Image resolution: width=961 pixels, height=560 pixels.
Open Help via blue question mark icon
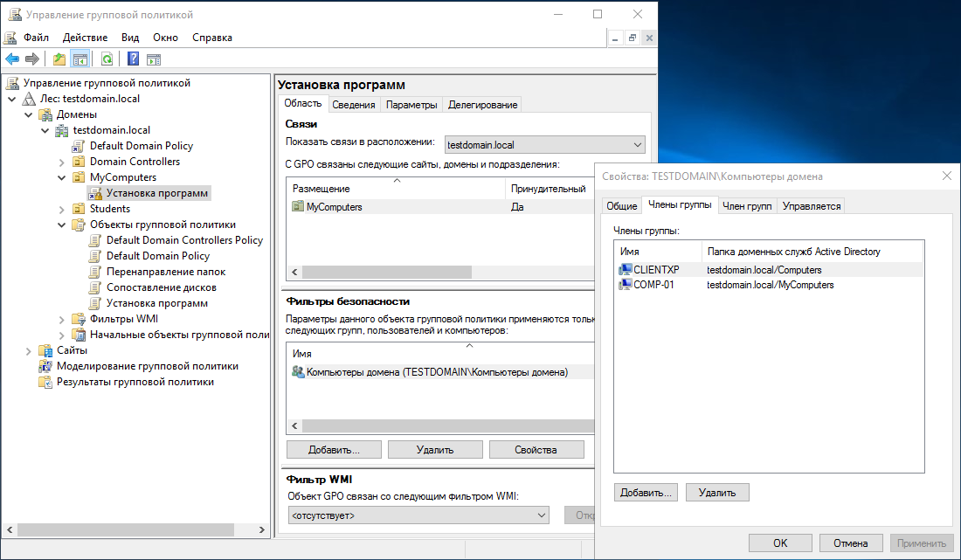(x=133, y=59)
